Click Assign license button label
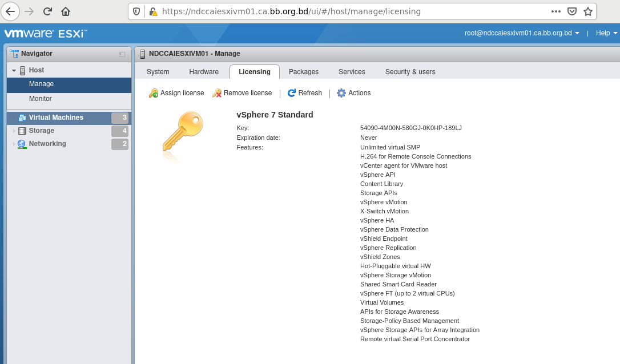 [182, 93]
